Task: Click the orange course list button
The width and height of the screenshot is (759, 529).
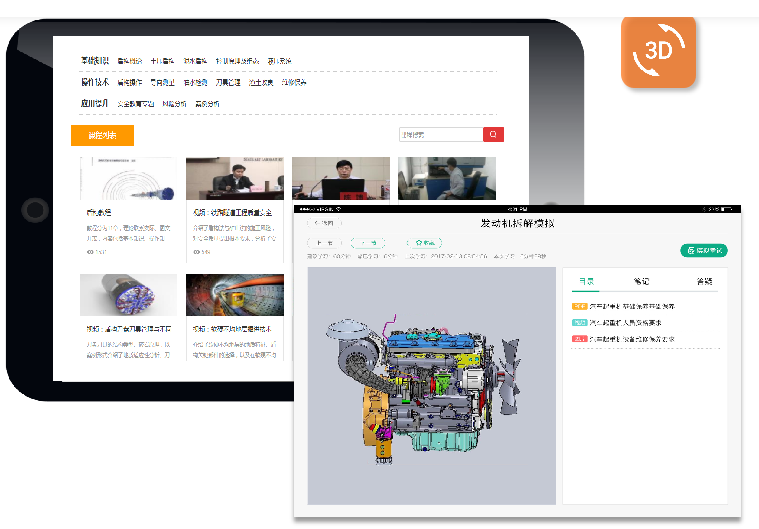Action: 102,135
